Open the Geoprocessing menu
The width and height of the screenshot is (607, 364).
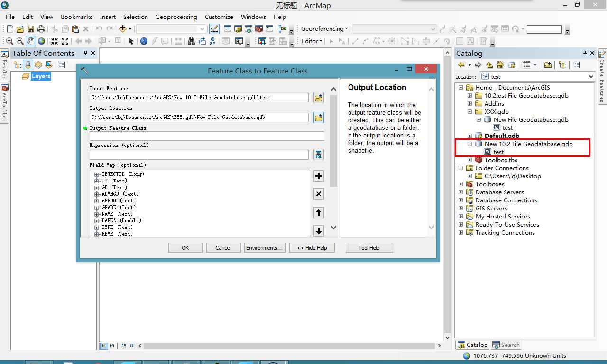click(176, 17)
